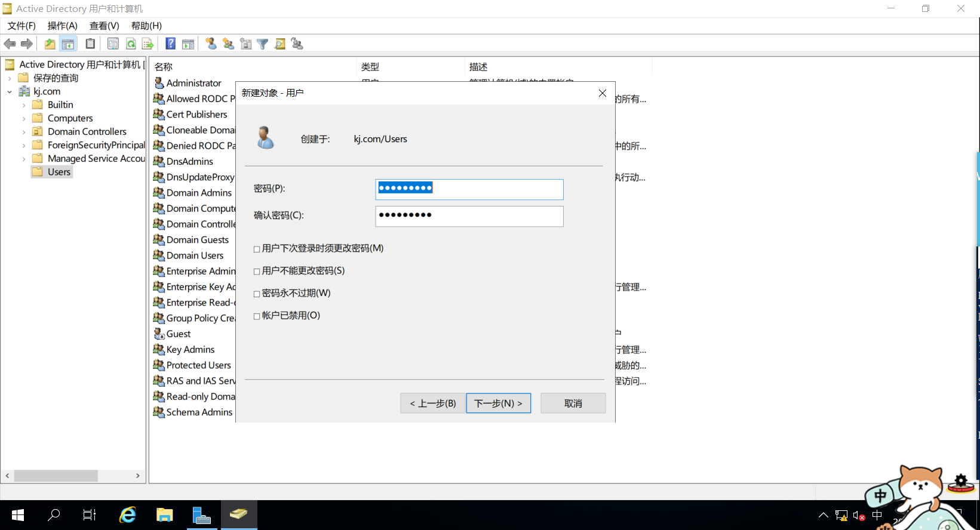Click the Confirm password input field

469,216
